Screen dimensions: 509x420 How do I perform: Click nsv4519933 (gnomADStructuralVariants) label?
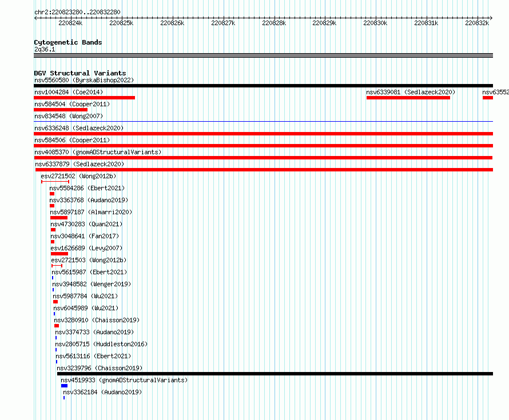coord(124,380)
